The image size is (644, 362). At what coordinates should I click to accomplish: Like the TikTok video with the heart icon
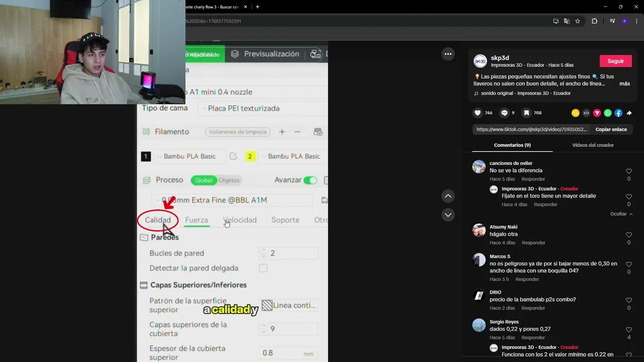(x=477, y=113)
